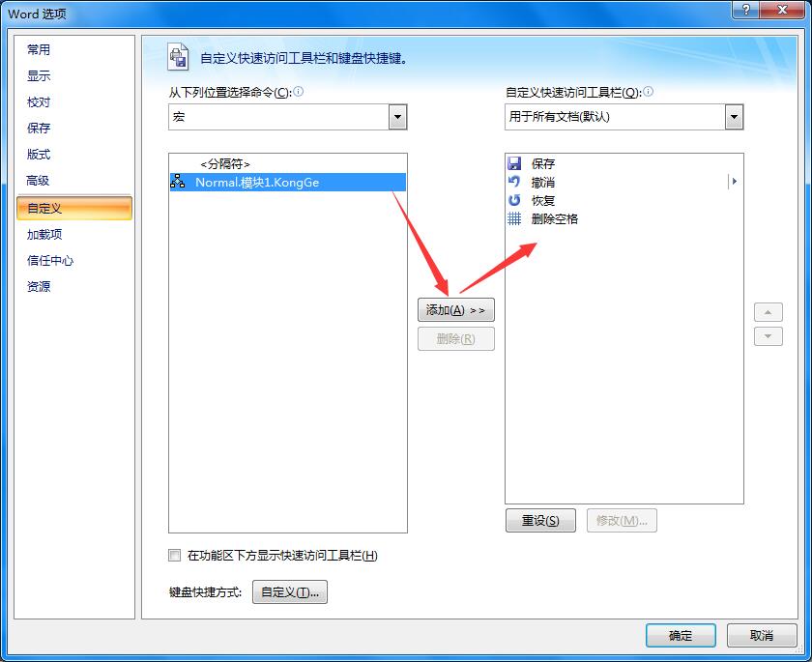Click the grid icon beside 删除空格
The image size is (812, 662).
coord(514,218)
